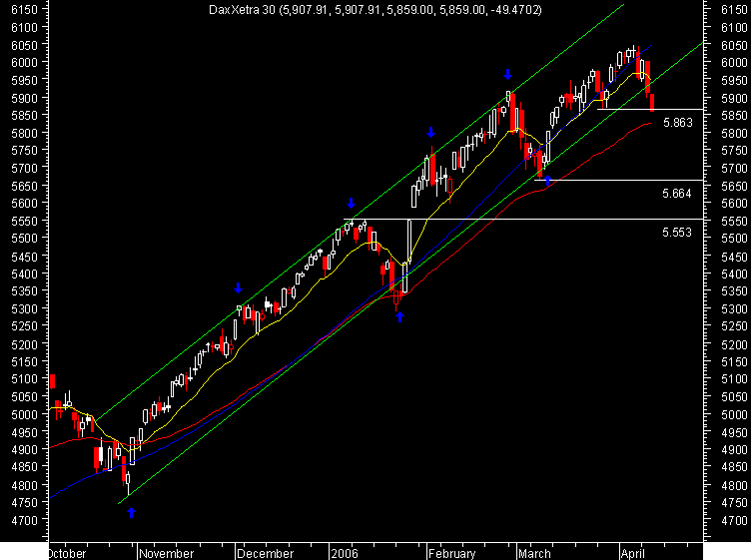Click 5300 on the left price axis

coord(24,308)
